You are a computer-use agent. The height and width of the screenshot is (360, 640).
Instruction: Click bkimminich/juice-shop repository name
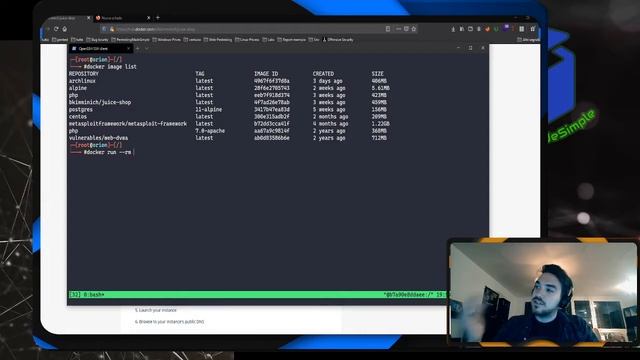[x=100, y=102]
